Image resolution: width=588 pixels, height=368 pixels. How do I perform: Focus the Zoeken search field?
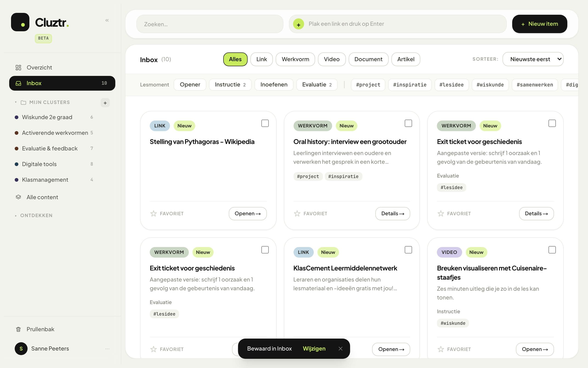click(210, 24)
